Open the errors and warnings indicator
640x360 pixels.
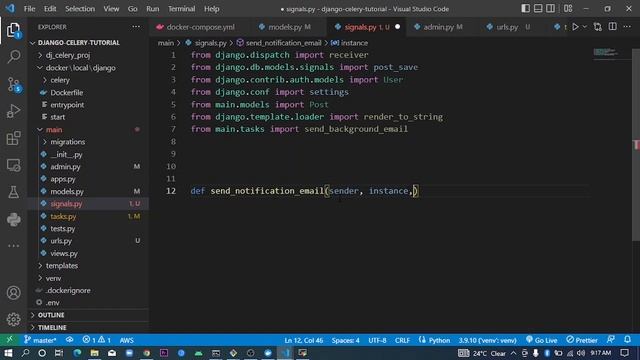coord(96,340)
